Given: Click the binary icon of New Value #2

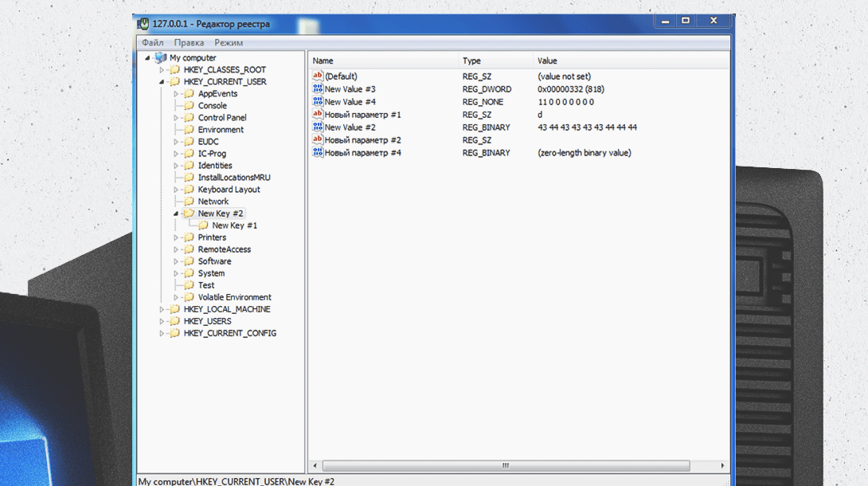Looking at the screenshot, I should tap(318, 127).
